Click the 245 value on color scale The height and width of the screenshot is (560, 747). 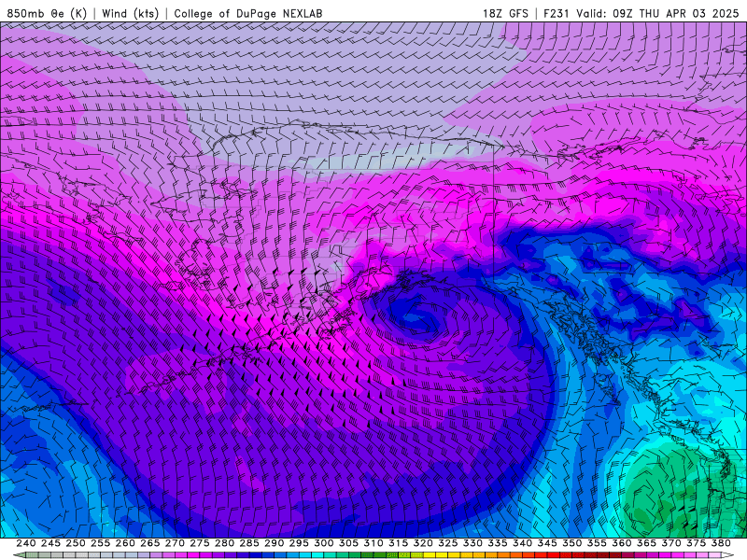click(x=50, y=543)
